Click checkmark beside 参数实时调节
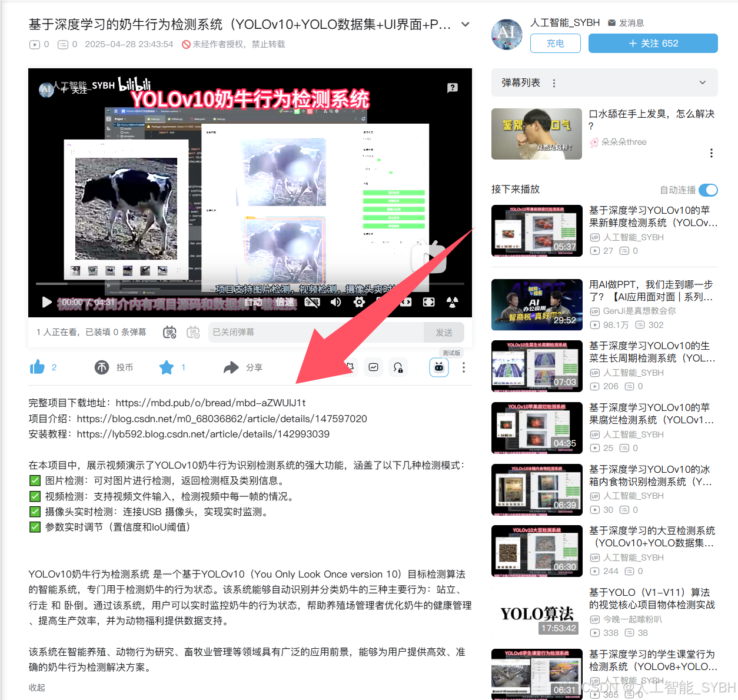This screenshot has width=738, height=700. tap(35, 527)
